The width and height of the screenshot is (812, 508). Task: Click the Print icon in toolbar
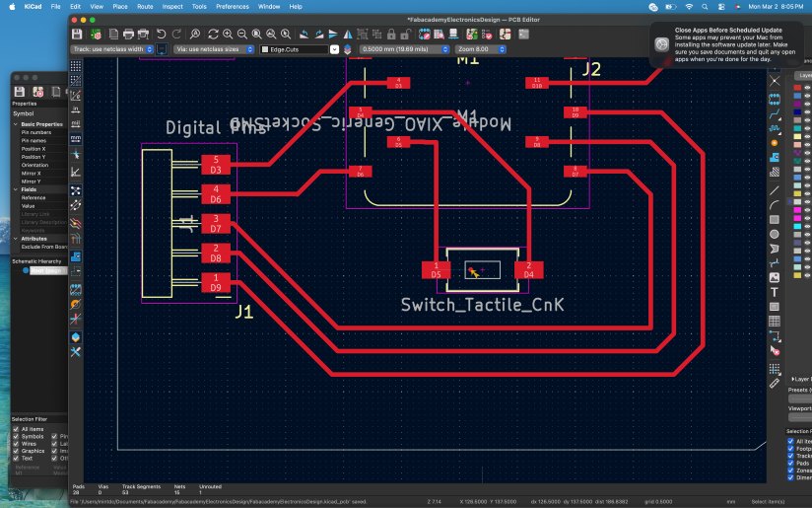pos(129,34)
